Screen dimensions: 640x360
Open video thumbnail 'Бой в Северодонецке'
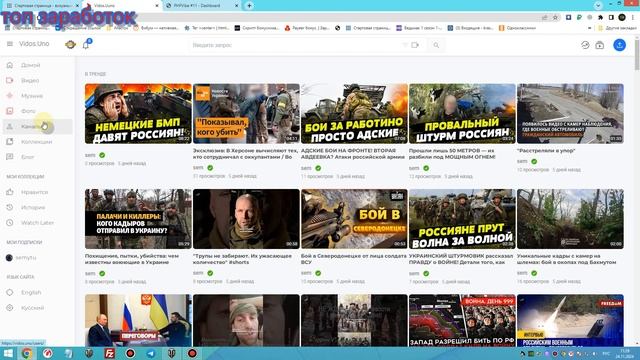pos(354,219)
